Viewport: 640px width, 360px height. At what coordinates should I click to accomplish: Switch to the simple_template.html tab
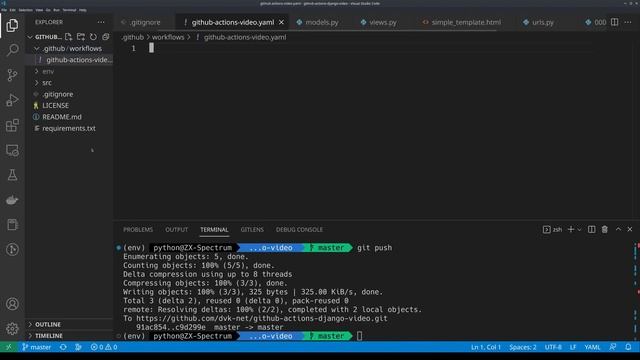click(x=466, y=22)
